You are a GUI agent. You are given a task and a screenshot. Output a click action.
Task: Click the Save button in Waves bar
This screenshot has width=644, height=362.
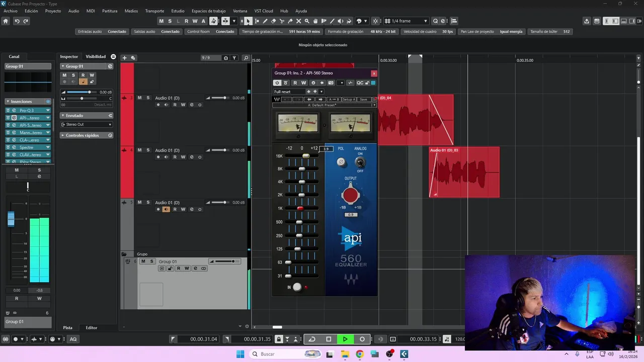[x=363, y=99]
